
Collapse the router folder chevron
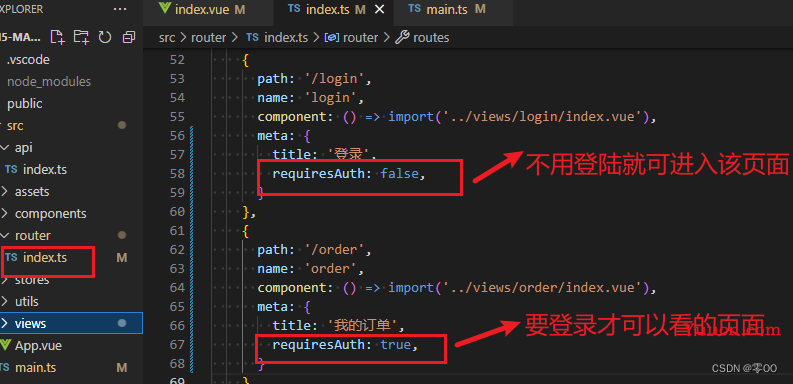coord(5,236)
